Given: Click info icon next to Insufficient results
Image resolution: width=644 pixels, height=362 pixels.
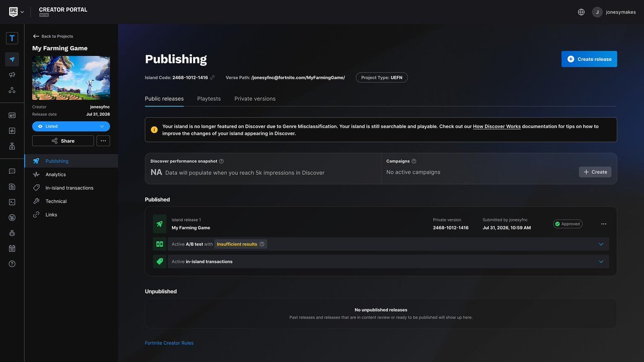Looking at the screenshot, I should tap(262, 244).
